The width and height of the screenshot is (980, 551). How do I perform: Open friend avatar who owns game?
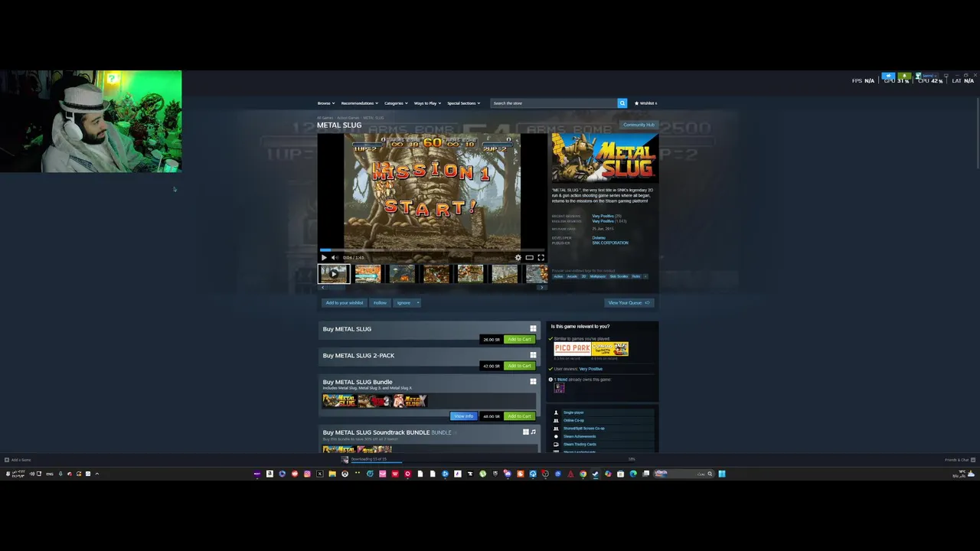click(559, 388)
